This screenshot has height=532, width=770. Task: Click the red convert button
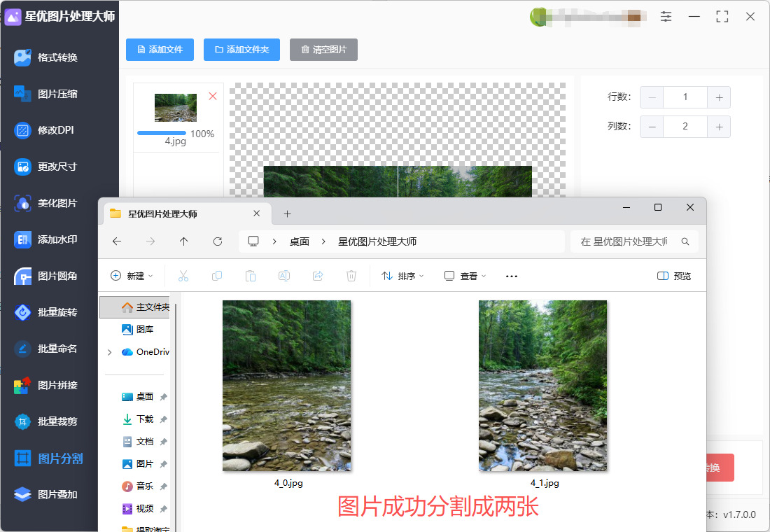click(x=720, y=468)
